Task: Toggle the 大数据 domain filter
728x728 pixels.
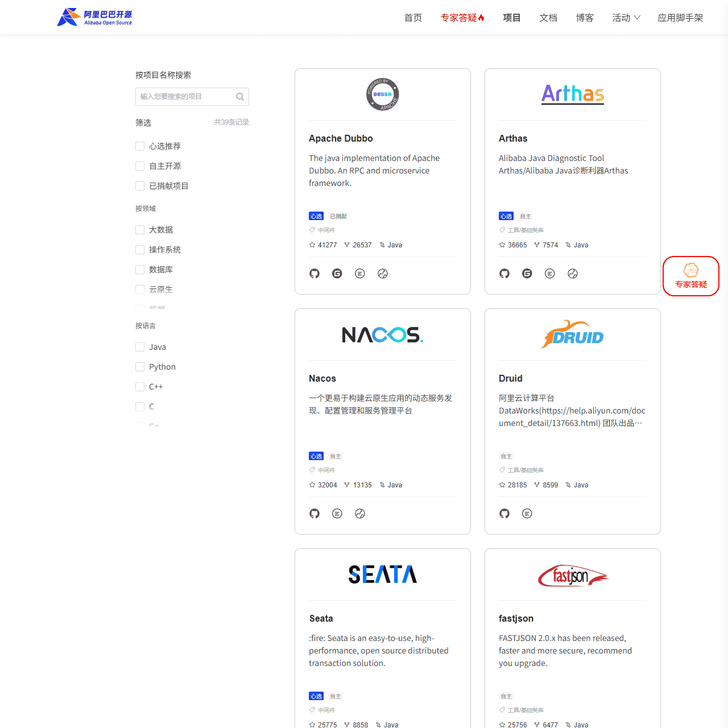Action: click(x=139, y=230)
